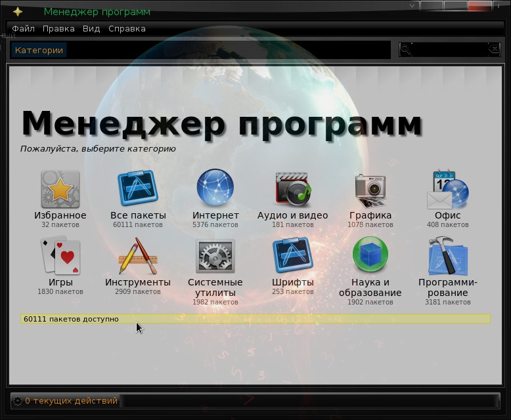511x420 pixels.
Task: Click the 1078 пакетов count text
Action: 370,224
